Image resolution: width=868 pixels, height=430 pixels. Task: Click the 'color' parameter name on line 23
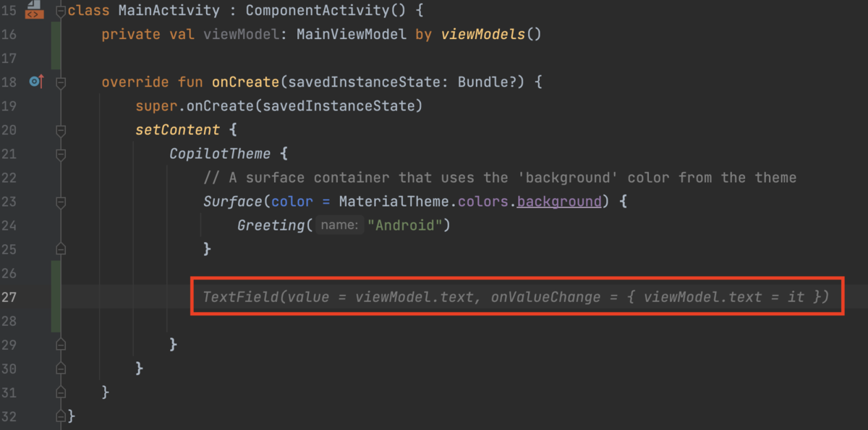point(292,202)
